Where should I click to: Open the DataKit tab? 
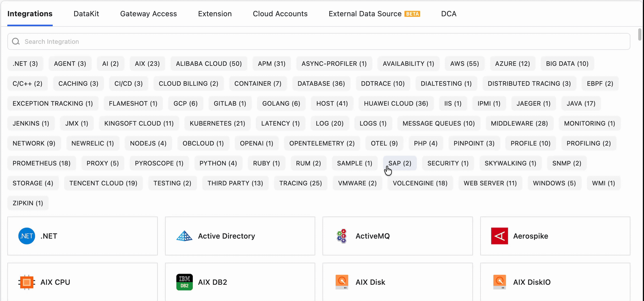(x=86, y=14)
